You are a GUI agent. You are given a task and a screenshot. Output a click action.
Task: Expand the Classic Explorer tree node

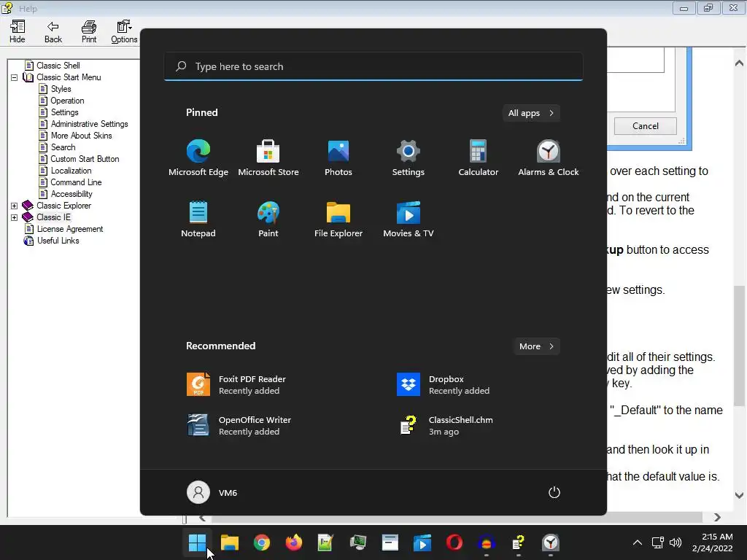tap(15, 206)
